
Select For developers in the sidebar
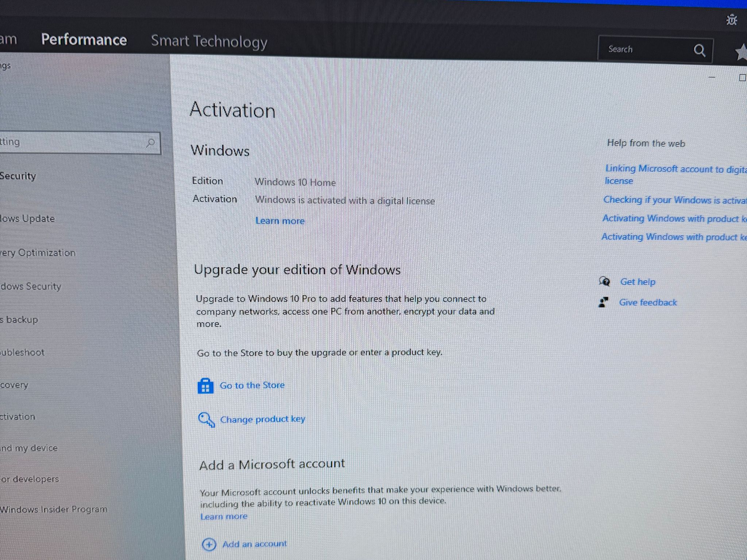click(30, 479)
